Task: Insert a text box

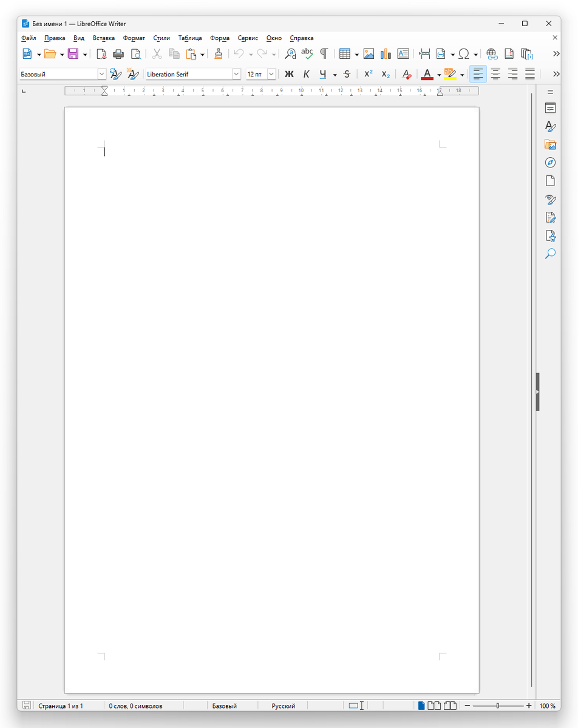Action: point(403,54)
